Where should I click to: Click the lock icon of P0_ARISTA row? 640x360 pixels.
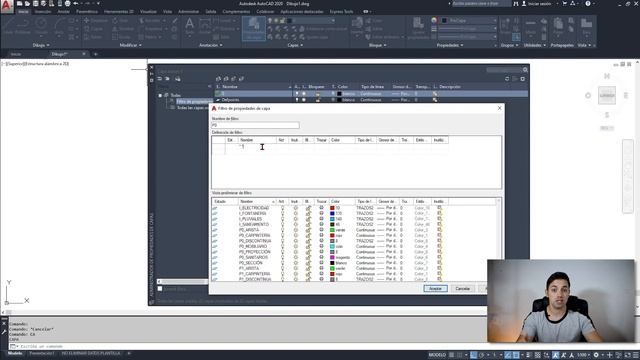(308, 230)
